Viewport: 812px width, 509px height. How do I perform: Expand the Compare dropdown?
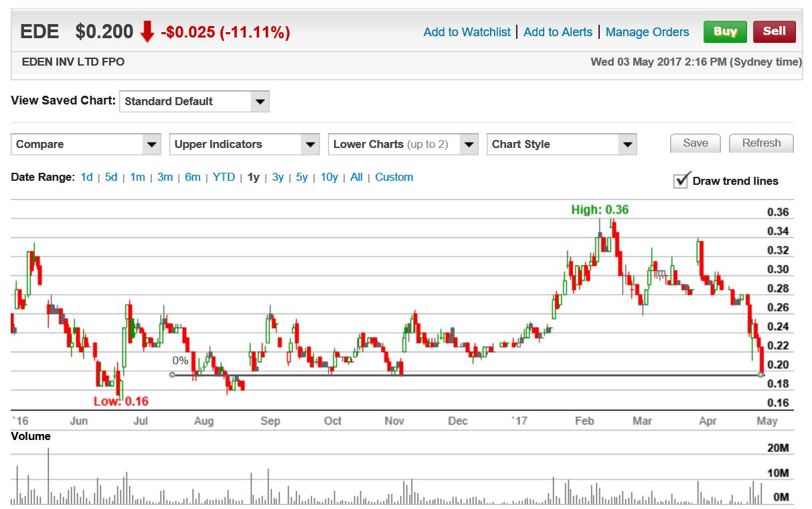86,145
